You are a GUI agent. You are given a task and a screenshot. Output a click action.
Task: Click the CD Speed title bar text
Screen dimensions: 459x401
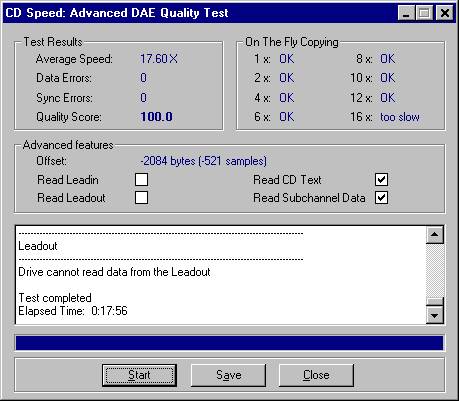[117, 13]
